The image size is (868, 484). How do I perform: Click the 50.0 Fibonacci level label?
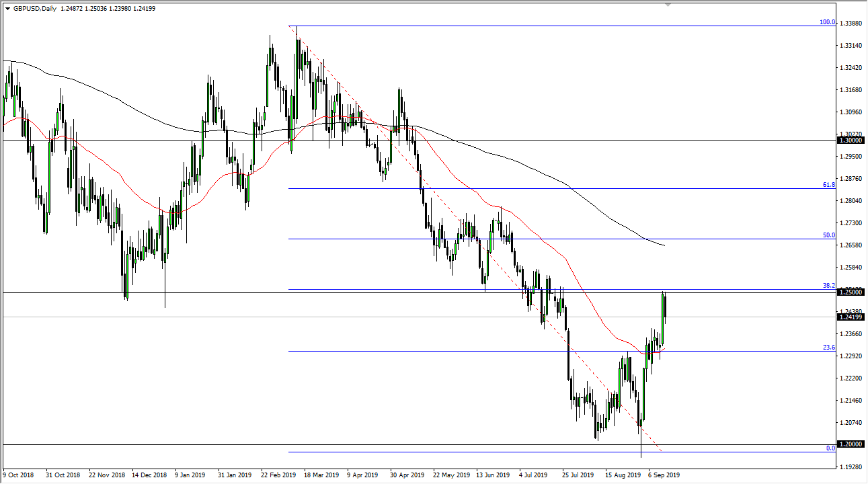point(828,235)
